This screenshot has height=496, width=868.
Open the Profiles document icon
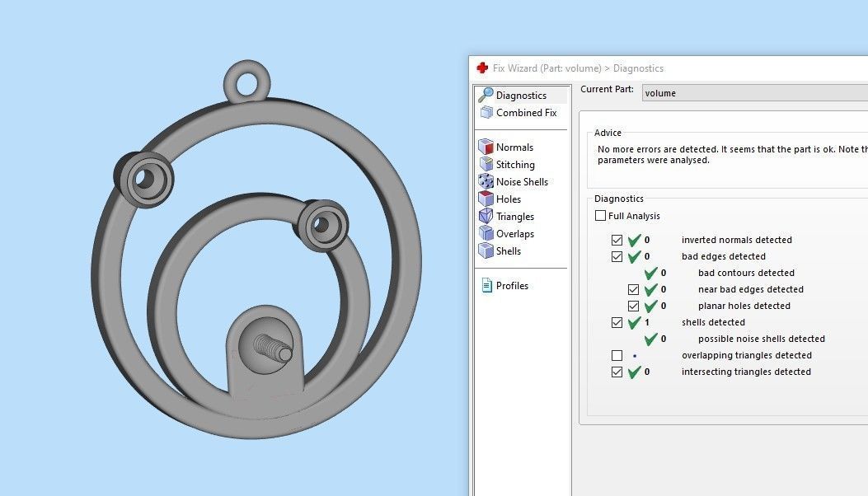(486, 285)
